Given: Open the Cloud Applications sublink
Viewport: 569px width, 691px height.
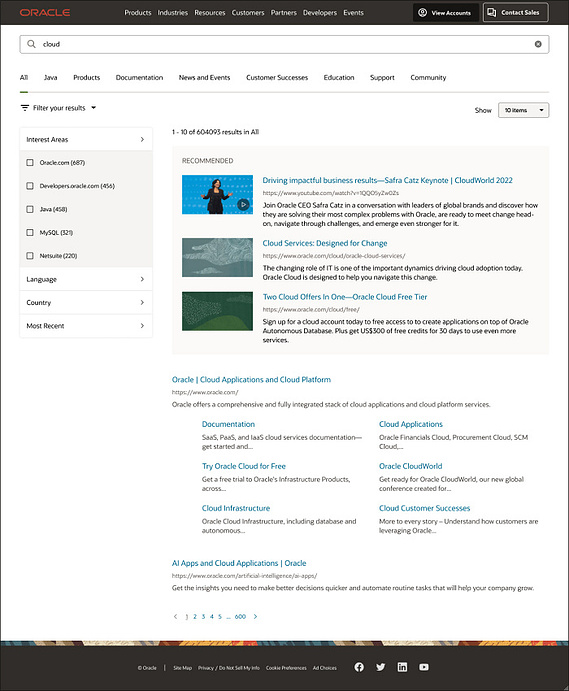Looking at the screenshot, I should point(411,424).
